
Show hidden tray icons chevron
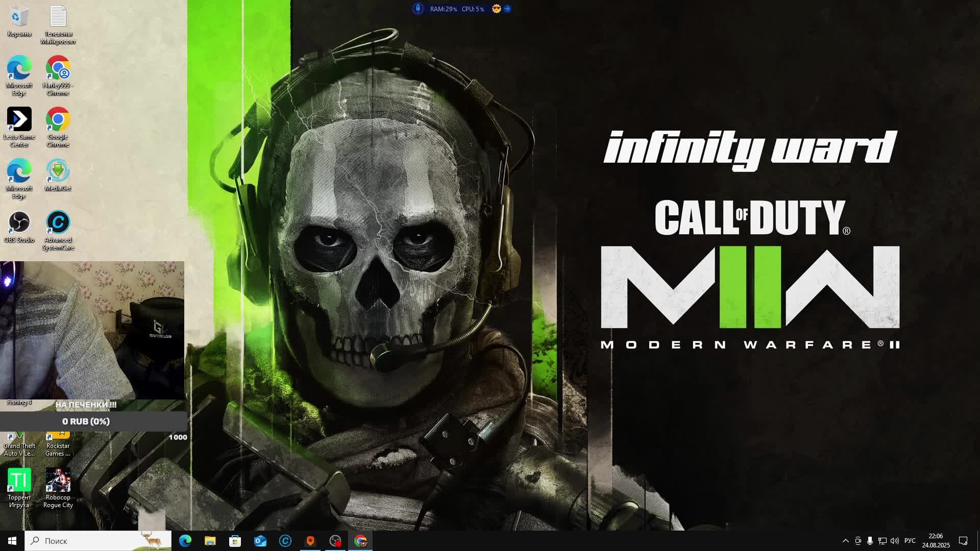click(845, 541)
